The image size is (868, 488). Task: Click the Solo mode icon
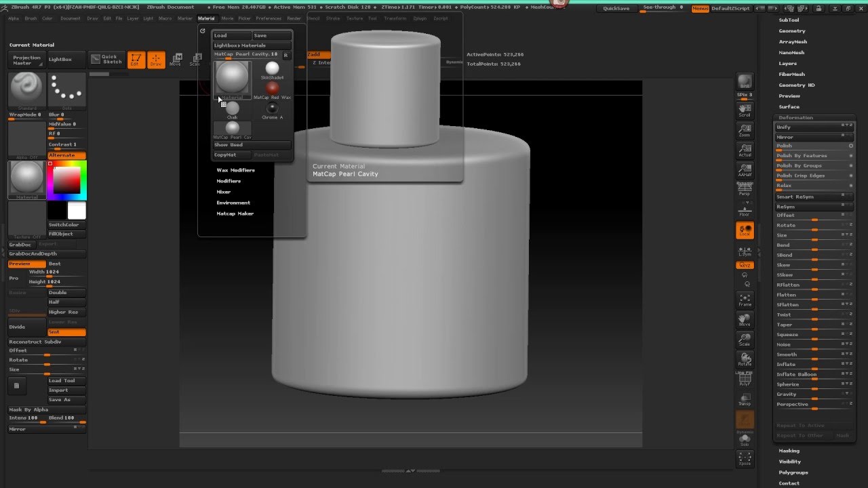pyautogui.click(x=745, y=439)
